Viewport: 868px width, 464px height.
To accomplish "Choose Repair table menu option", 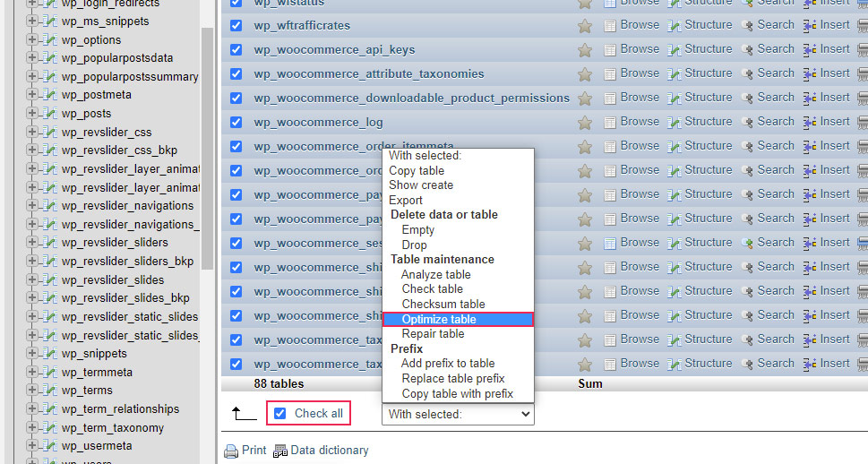I will [458, 334].
